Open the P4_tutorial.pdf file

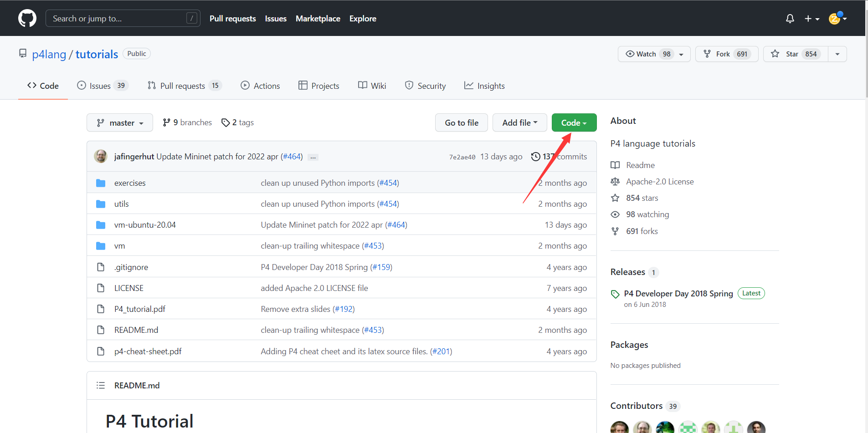tap(140, 309)
